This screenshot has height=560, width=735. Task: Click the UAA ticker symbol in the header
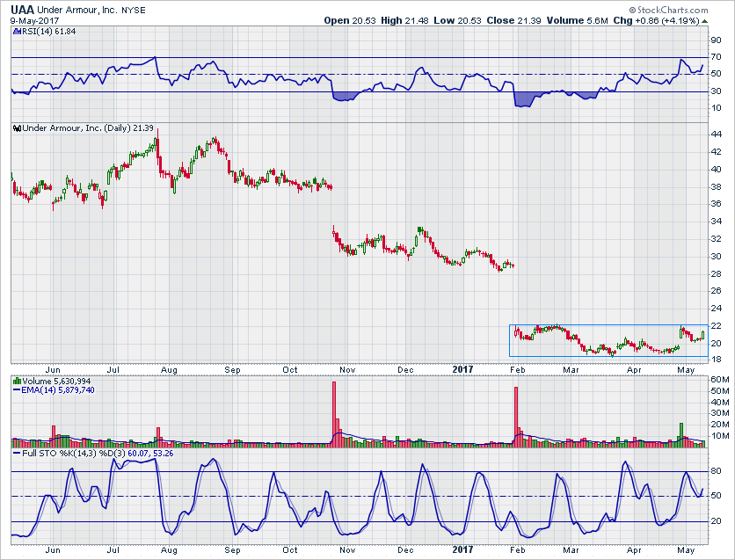23,8
